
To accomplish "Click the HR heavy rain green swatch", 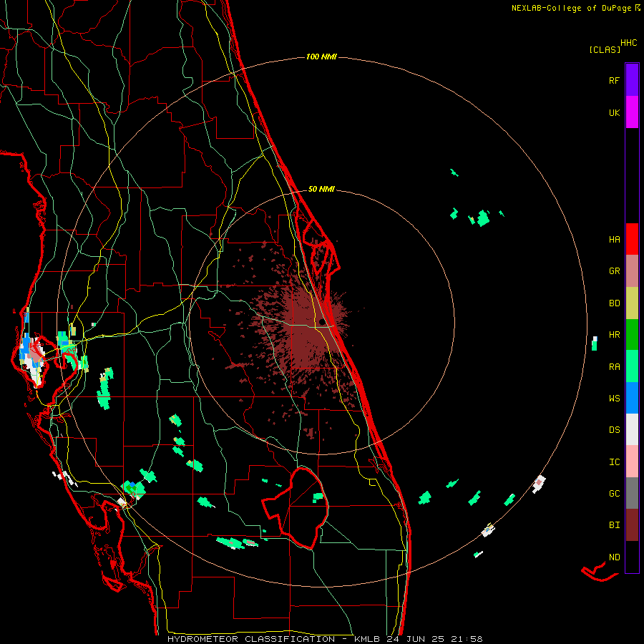I will click(x=632, y=335).
